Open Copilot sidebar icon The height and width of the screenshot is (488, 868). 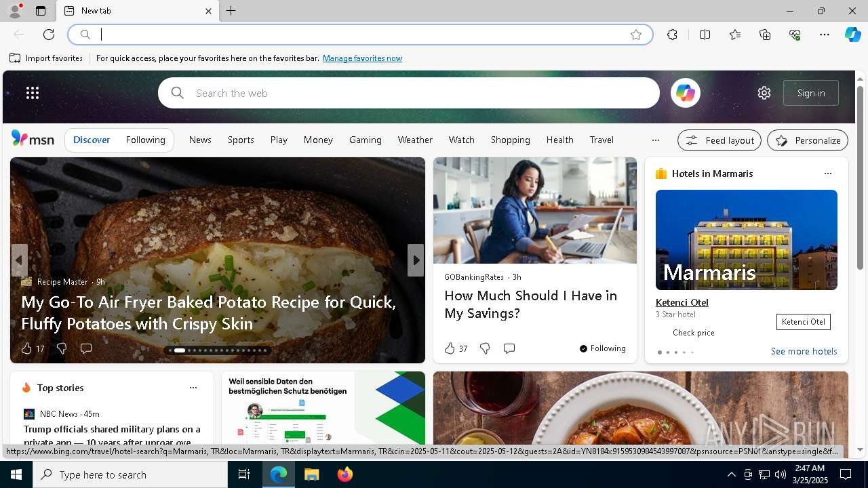tap(852, 35)
